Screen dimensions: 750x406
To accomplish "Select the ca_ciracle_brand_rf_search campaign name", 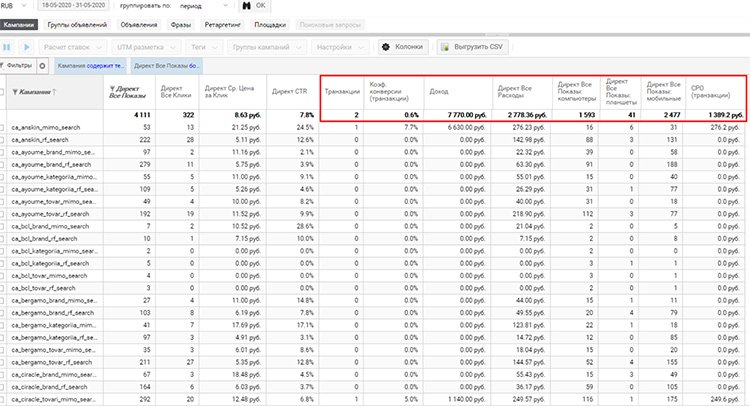I will (49, 387).
